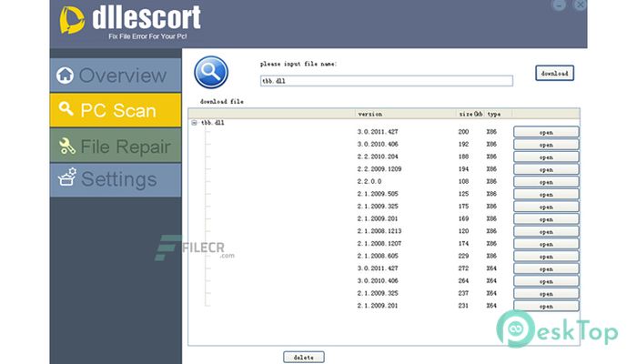Select version text 2.1.2008.1213

tap(379, 231)
